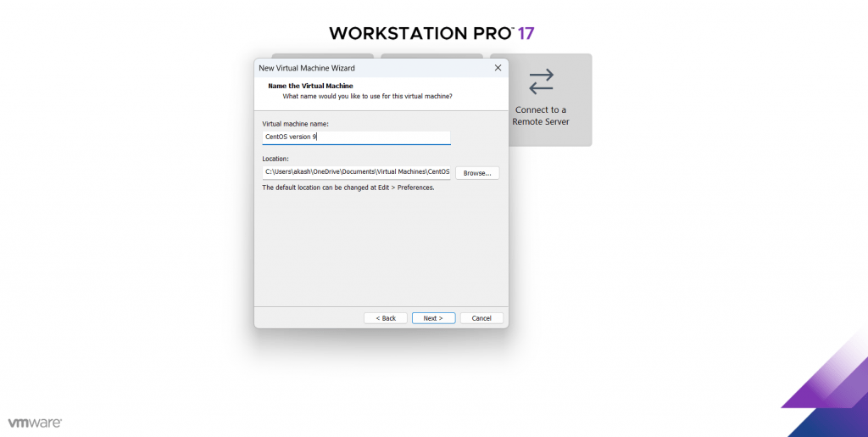Click the question text under the wizard heading
The width and height of the screenshot is (868, 437).
point(368,97)
